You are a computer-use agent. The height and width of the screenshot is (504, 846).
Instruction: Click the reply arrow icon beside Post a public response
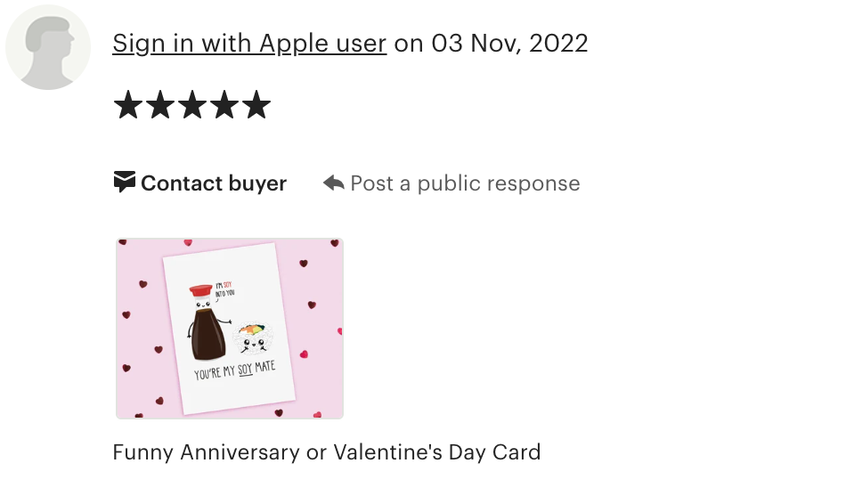click(333, 183)
